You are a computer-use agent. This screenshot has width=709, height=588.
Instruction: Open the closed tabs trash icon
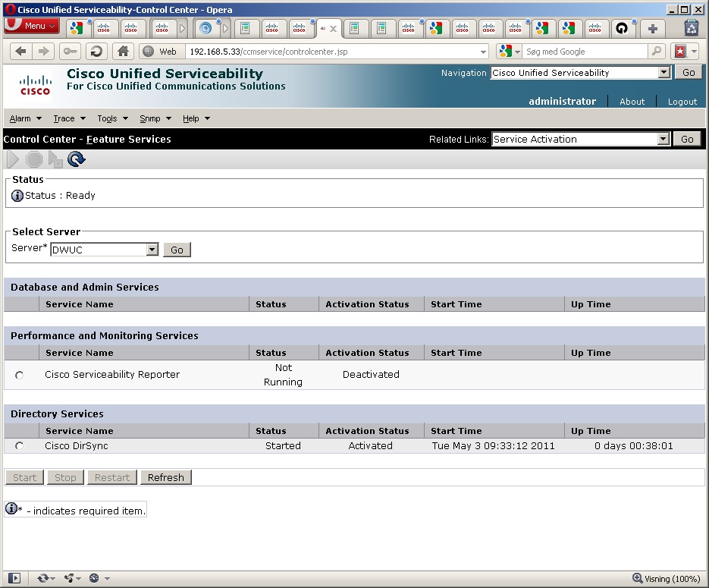pos(691,28)
